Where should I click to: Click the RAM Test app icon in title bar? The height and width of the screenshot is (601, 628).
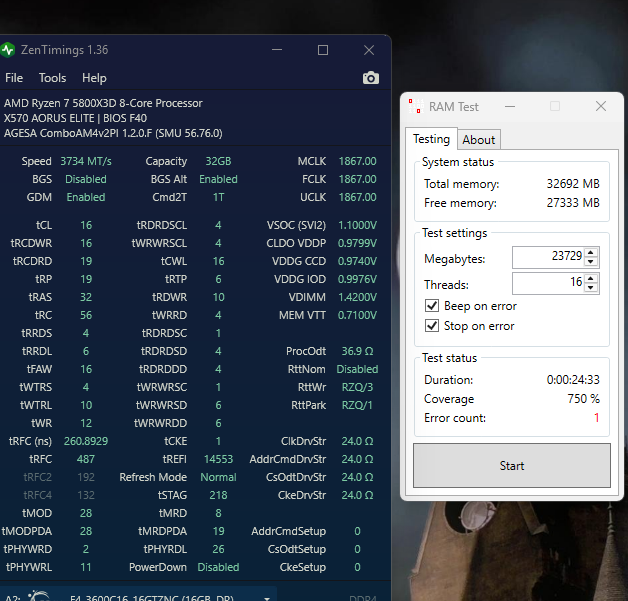point(416,106)
